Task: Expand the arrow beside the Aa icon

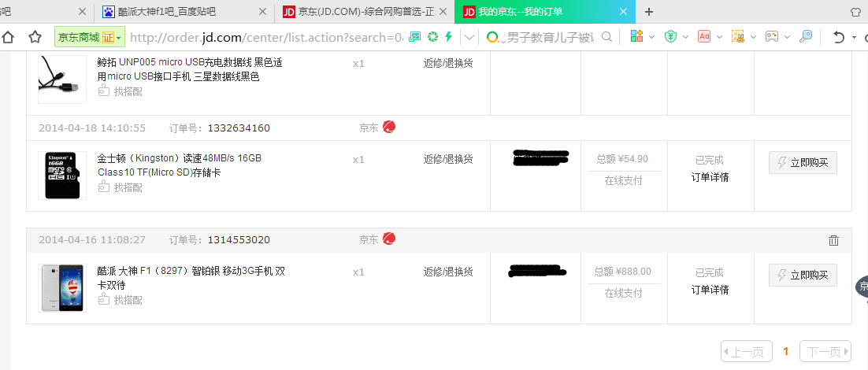Action: click(x=720, y=37)
